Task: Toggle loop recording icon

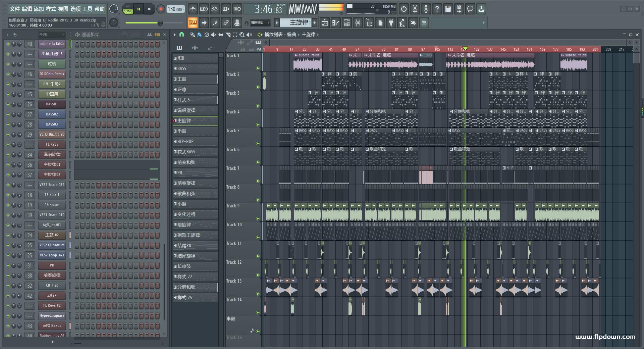Action: tap(237, 9)
